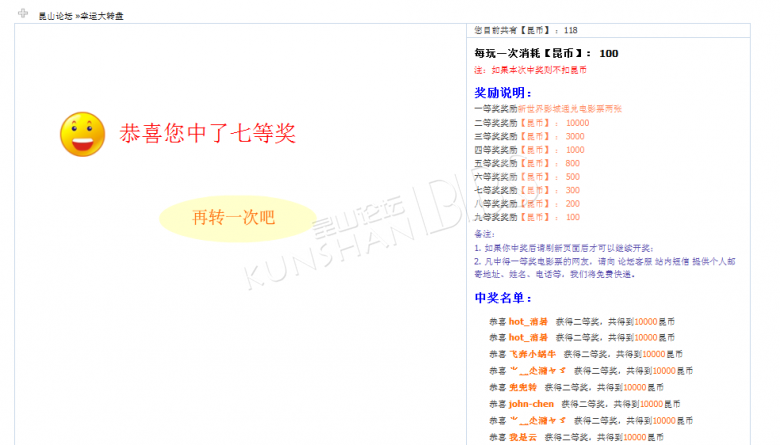
Task: Click the 恭喜您中了七等奖 congratulation text
Action: click(x=207, y=133)
